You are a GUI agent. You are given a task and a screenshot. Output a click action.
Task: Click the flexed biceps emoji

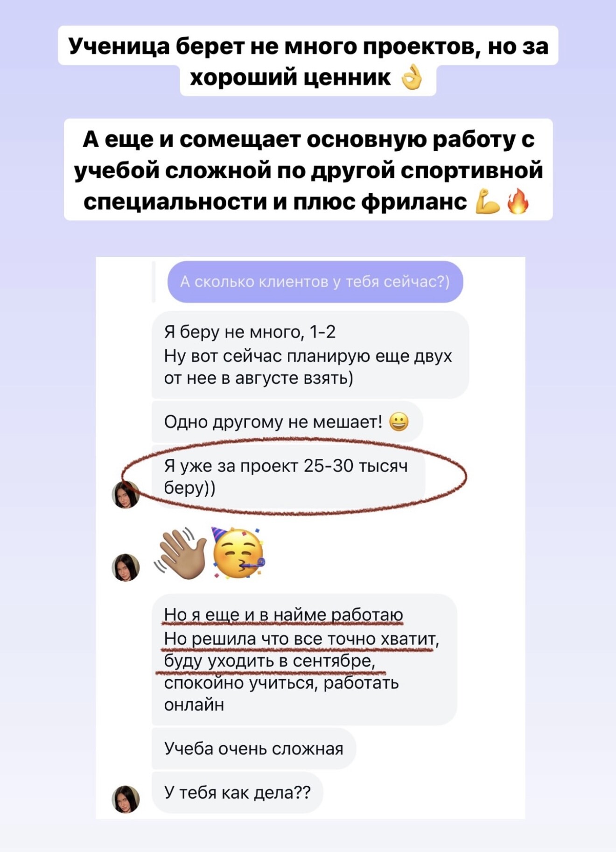point(488,201)
